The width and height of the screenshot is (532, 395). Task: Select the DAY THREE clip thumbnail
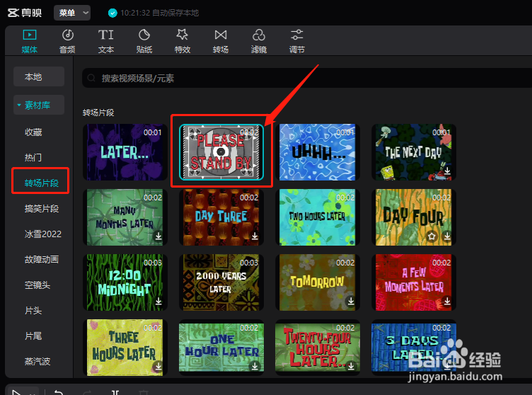221,217
